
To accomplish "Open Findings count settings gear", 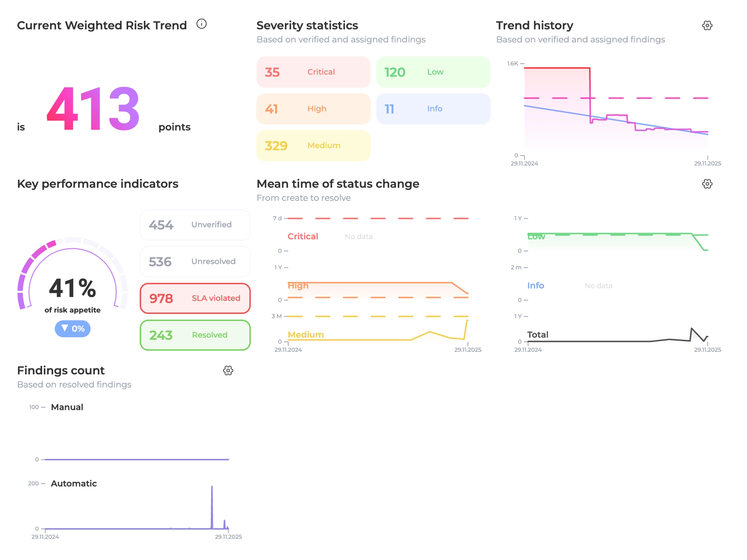I will 228,370.
